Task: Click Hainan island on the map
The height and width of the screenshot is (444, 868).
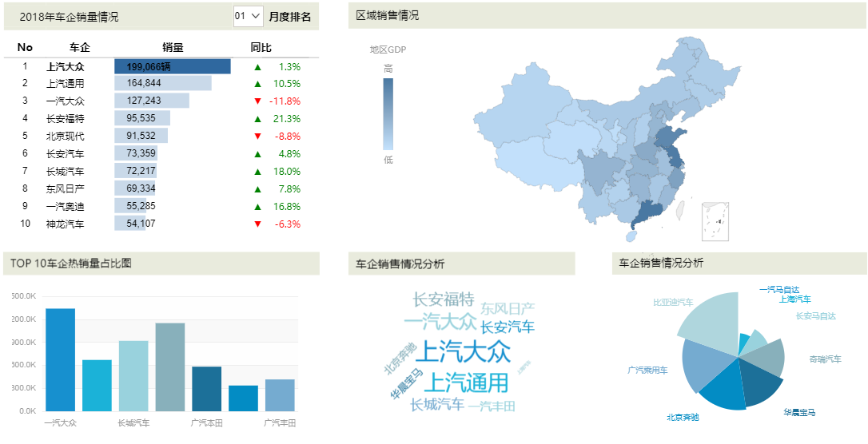Action: pyautogui.click(x=630, y=236)
